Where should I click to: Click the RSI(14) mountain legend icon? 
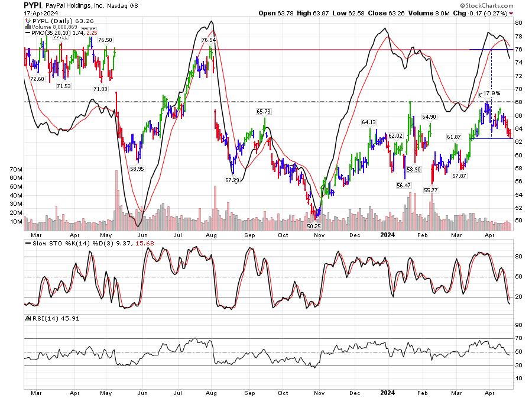(x=27, y=318)
